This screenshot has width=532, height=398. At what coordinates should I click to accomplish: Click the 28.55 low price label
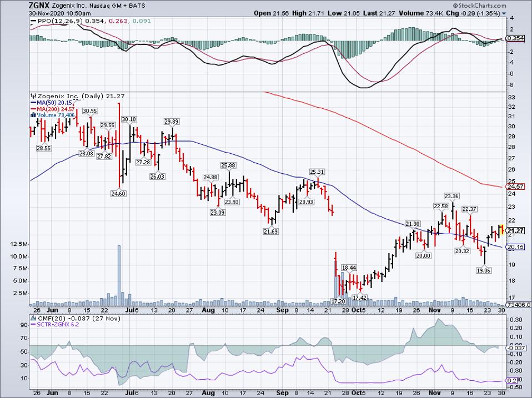(x=44, y=148)
